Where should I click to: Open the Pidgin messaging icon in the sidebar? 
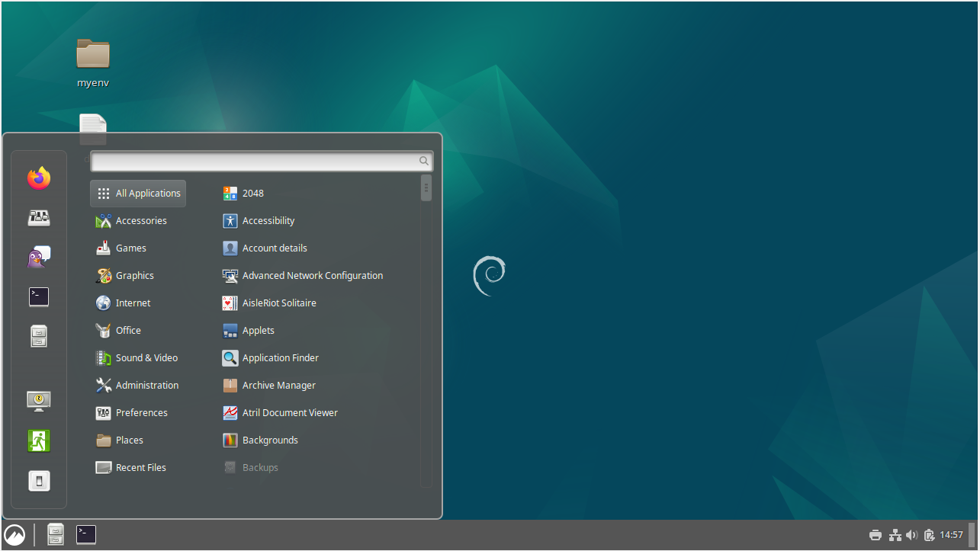[x=38, y=257]
